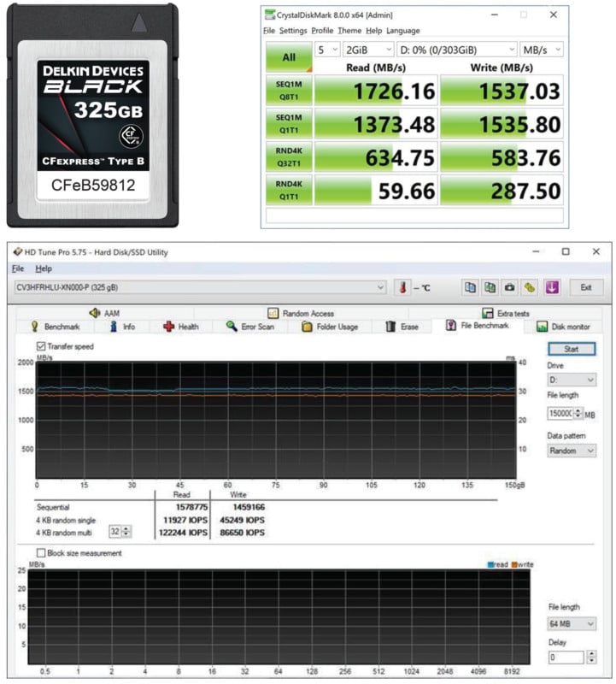
Task: Click the SEQ1M Q8T1 write result 1537.03
Action: click(x=502, y=91)
